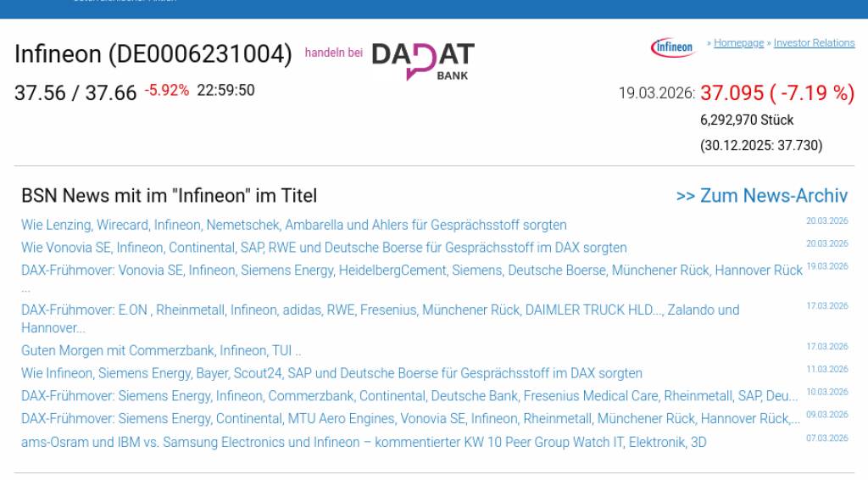Open the 11.03 Infineon, Siemens Energy, Bayer article
Viewport: 868px width, 480px height.
click(x=331, y=374)
